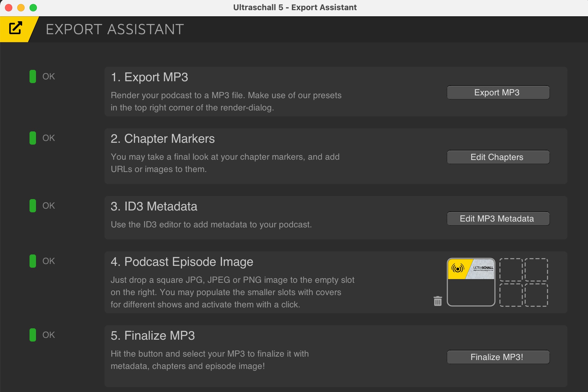Click the Export Assistant yellow logo icon
The width and height of the screenshot is (588, 392).
point(15,28)
